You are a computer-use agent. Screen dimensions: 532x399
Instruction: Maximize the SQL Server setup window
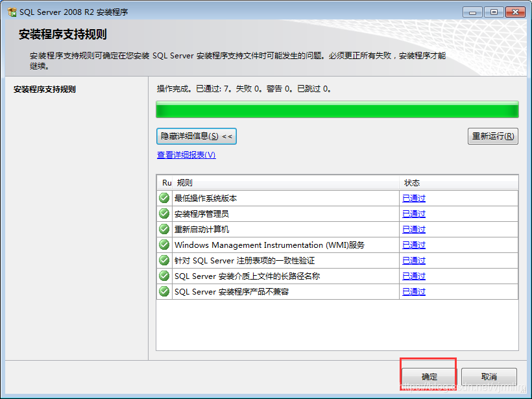click(x=494, y=12)
